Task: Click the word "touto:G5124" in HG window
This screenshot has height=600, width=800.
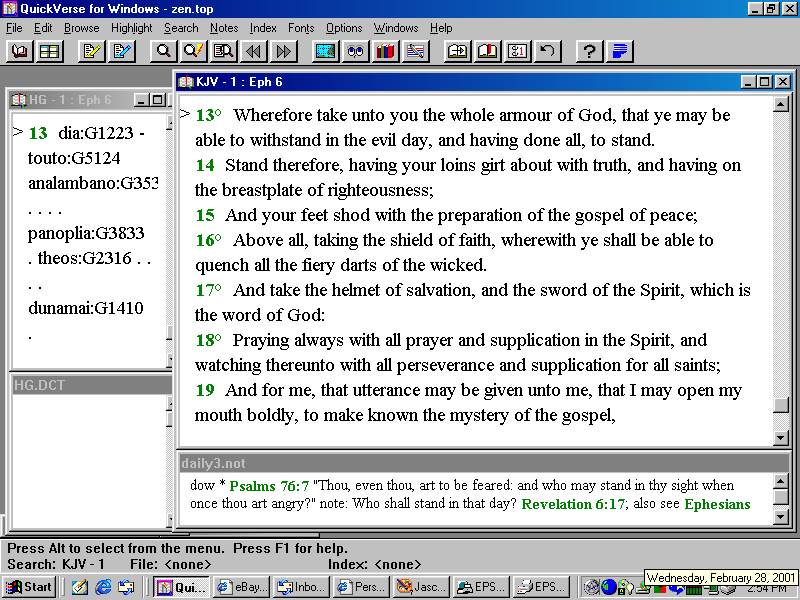Action: (x=74, y=159)
